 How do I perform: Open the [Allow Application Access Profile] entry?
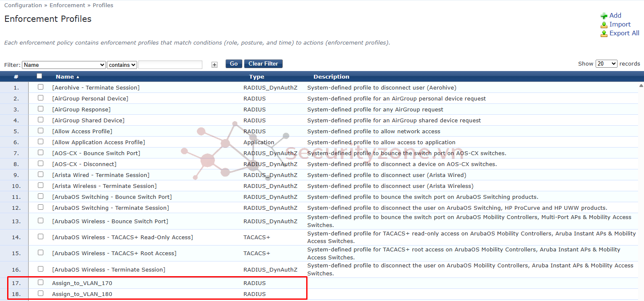(x=98, y=143)
